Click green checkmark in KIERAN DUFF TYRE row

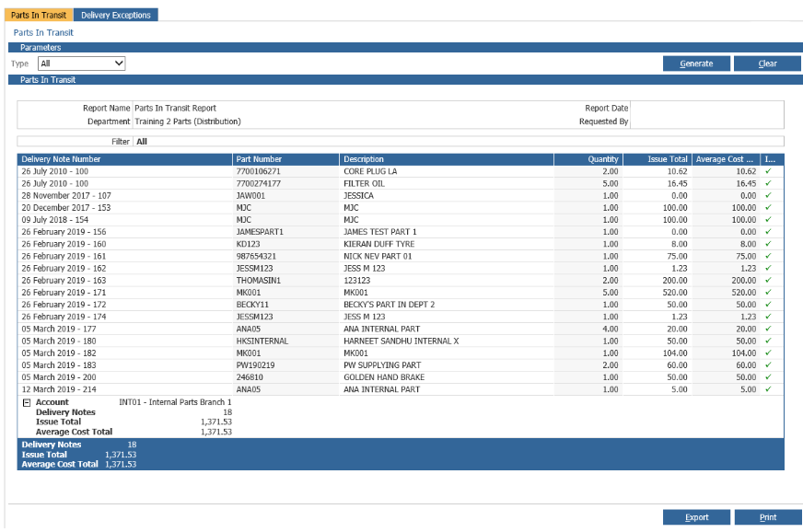[768, 244]
